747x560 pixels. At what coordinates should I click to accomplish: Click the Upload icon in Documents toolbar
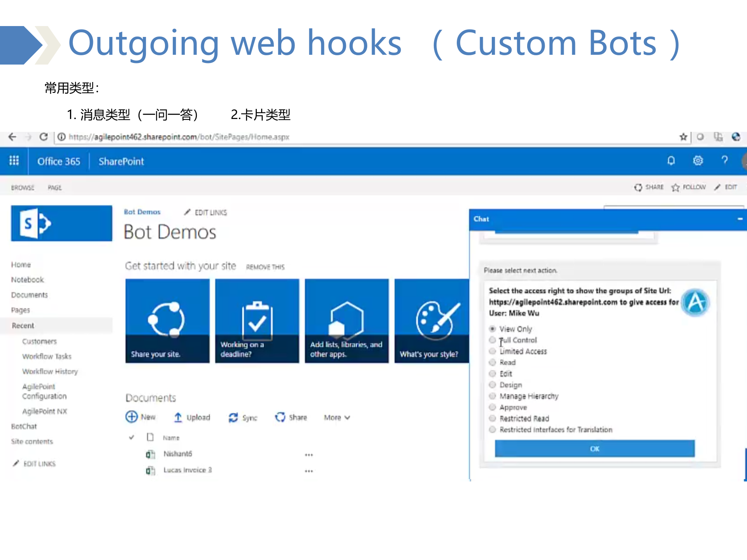[x=178, y=417]
